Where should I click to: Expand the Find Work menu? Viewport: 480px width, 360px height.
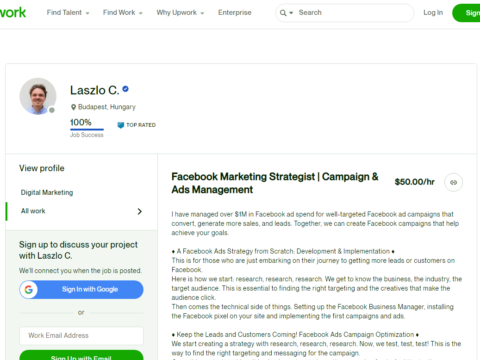point(123,13)
